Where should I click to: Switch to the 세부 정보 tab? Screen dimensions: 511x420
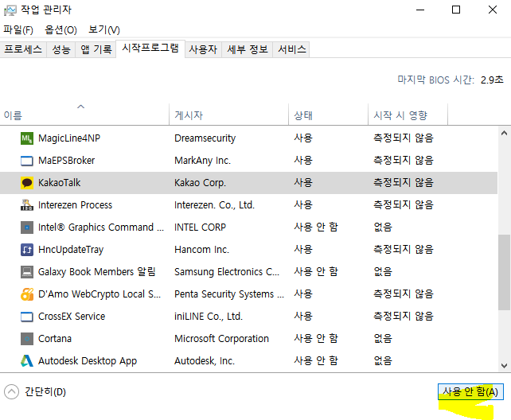tap(248, 49)
